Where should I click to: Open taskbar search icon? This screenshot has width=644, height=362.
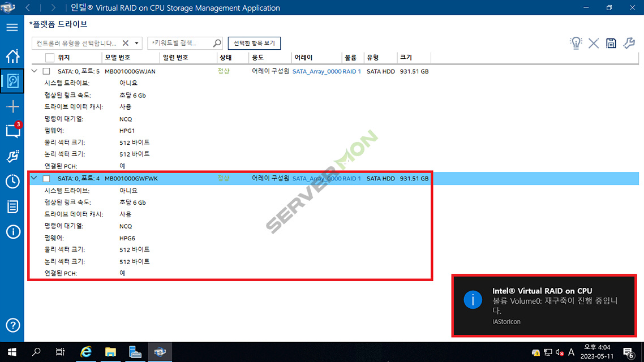(x=36, y=352)
